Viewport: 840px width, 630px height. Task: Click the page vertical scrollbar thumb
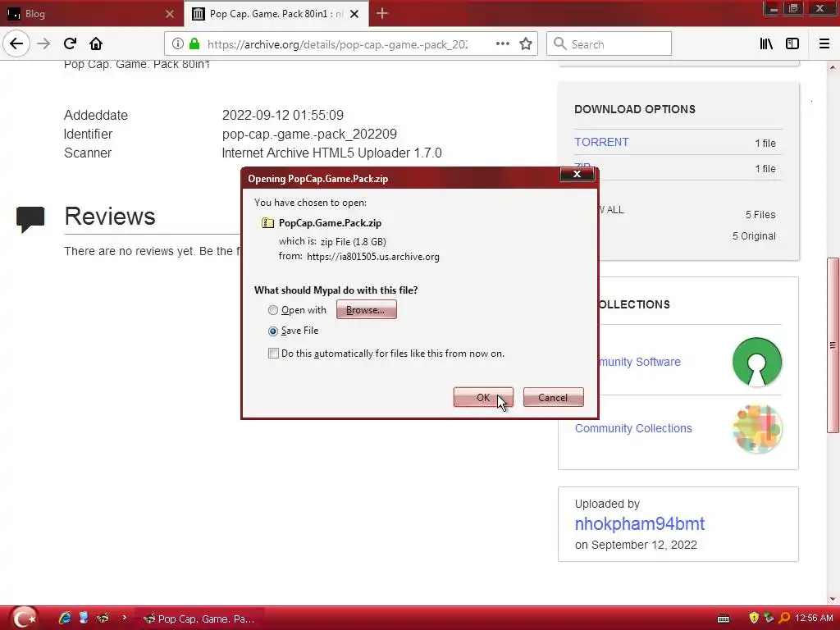[833, 345]
